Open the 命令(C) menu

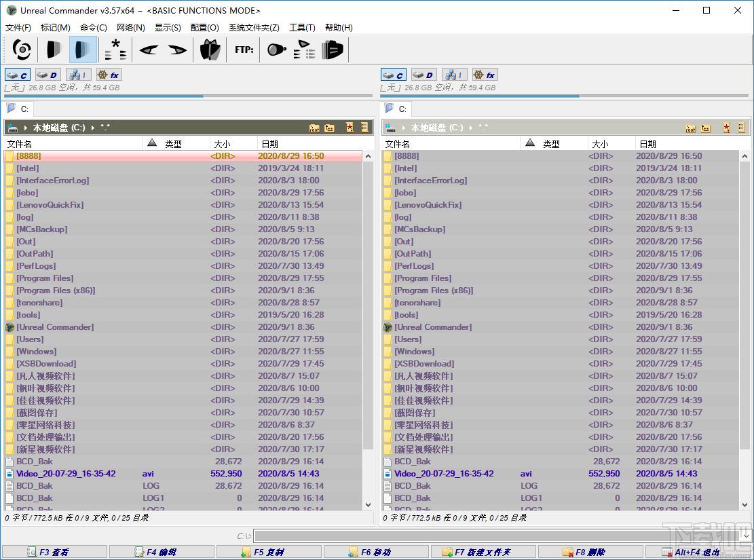(93, 27)
